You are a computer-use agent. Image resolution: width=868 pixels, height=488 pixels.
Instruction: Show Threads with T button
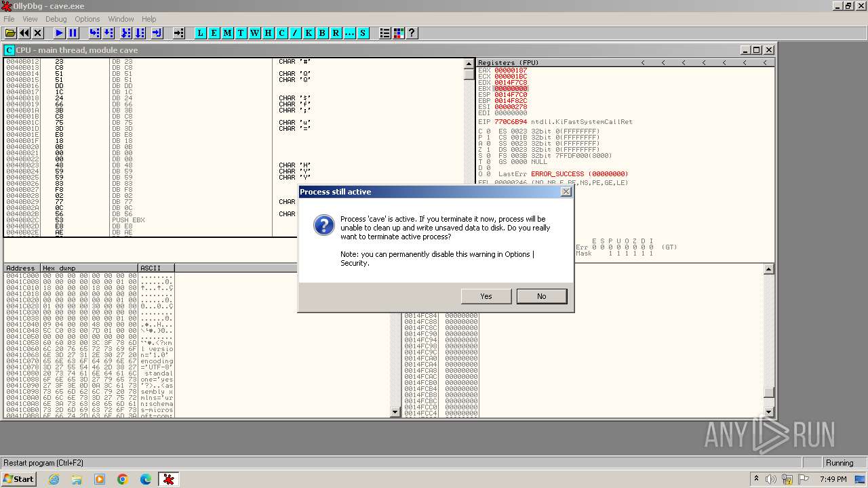(241, 33)
